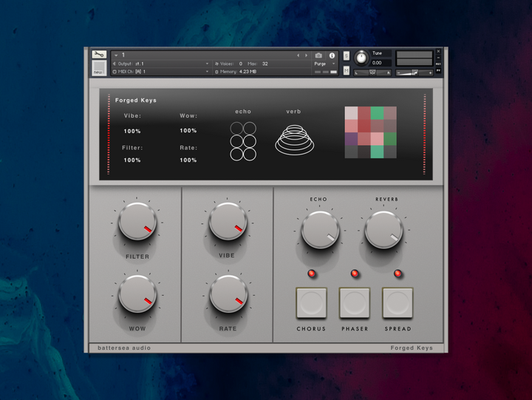Mute the instrument with M button
532x400 pixels.
tap(347, 71)
